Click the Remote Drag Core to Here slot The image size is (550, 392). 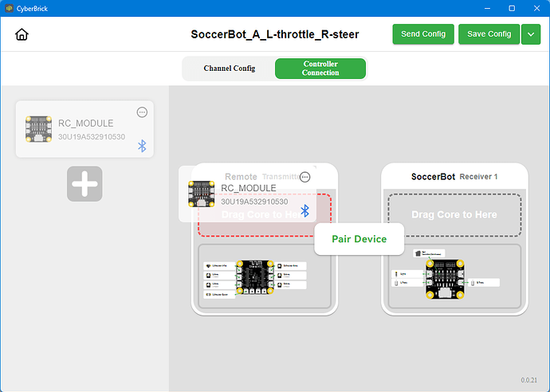pos(265,215)
